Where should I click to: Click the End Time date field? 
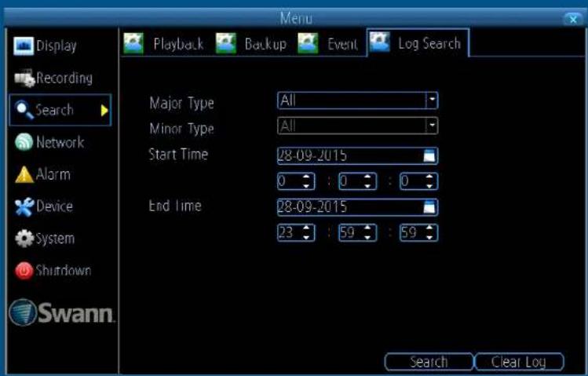(x=358, y=207)
